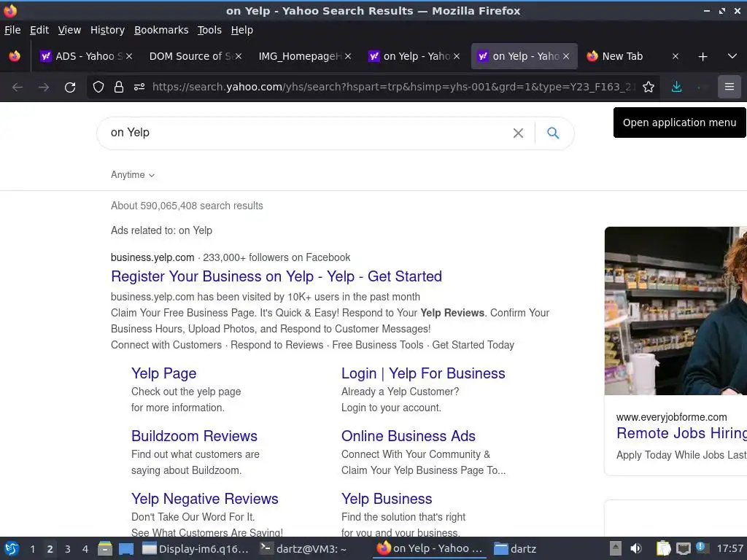747x560 pixels.
Task: Go forward one page
Action: coord(44,87)
